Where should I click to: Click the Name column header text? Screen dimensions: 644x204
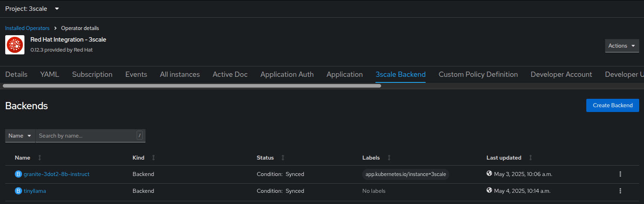(22, 158)
